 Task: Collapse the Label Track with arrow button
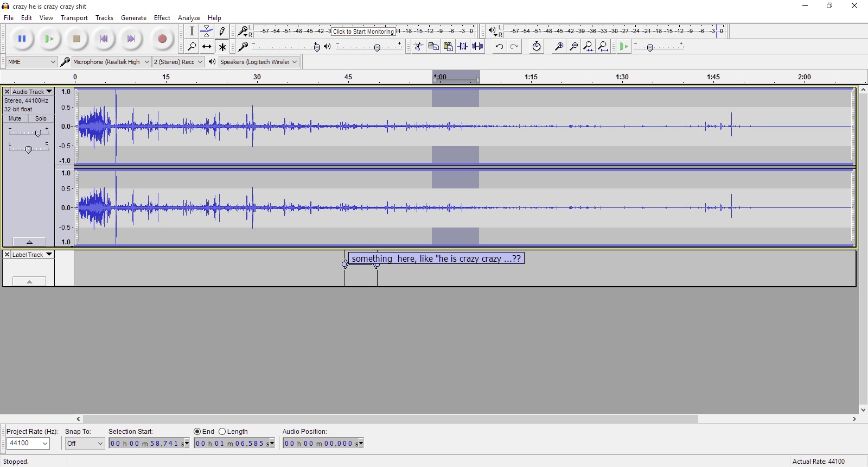[29, 281]
